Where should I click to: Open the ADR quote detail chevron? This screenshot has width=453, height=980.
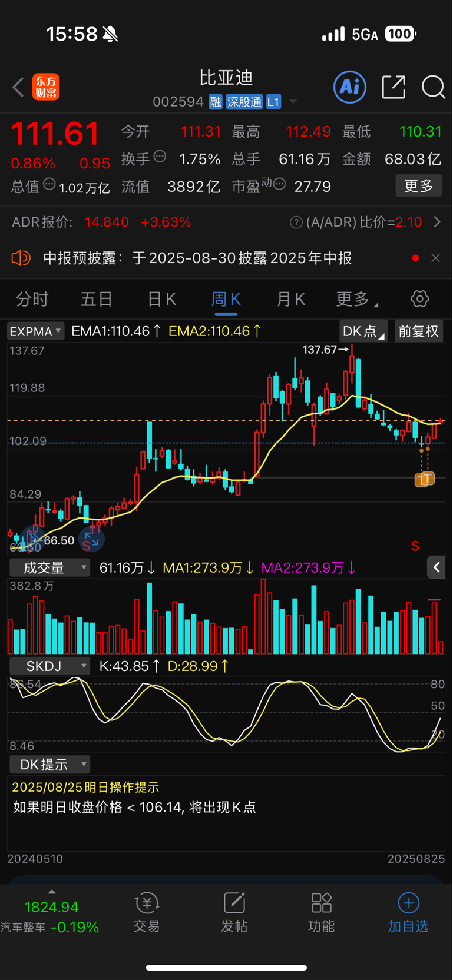coord(437,222)
